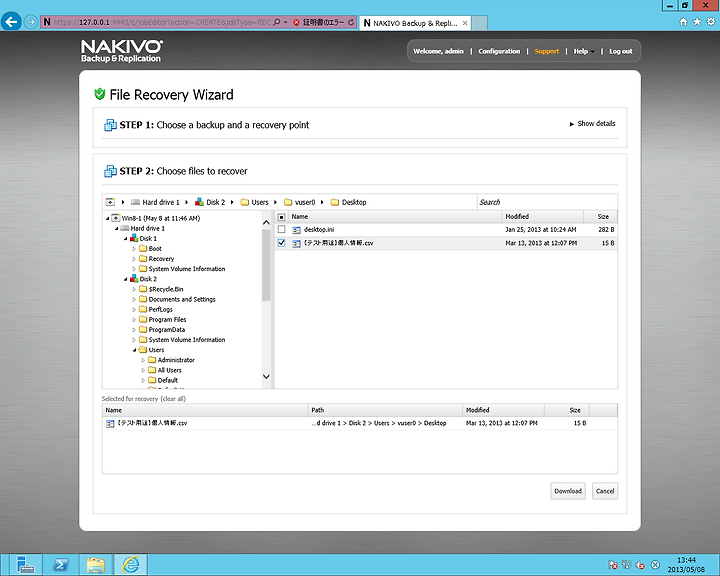
Task: Click the Users breadcrumb folder
Action: coord(255,202)
